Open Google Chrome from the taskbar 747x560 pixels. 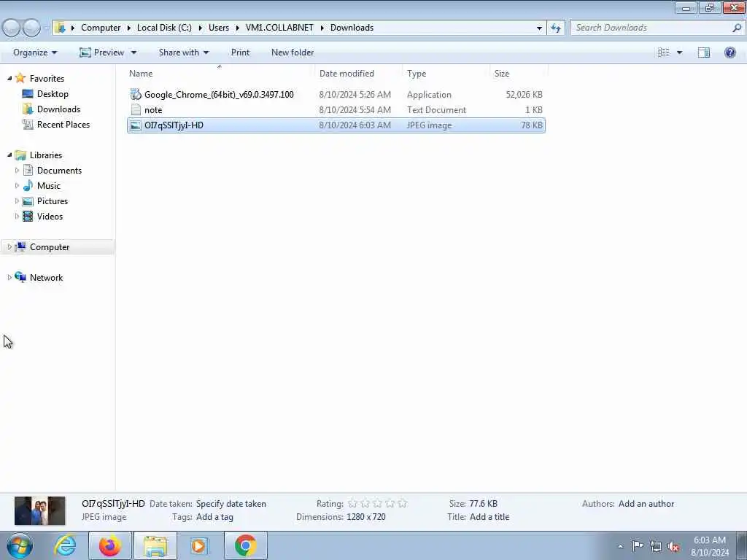click(245, 545)
